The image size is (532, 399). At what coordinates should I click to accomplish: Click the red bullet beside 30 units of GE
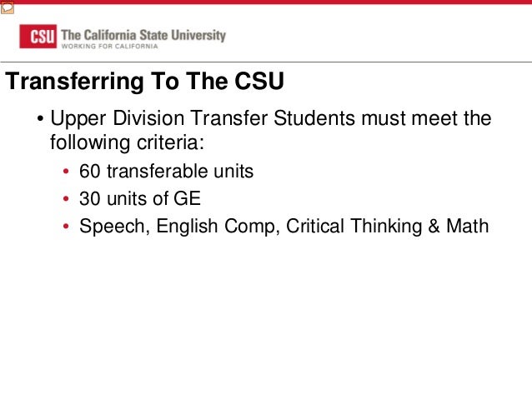[66, 198]
